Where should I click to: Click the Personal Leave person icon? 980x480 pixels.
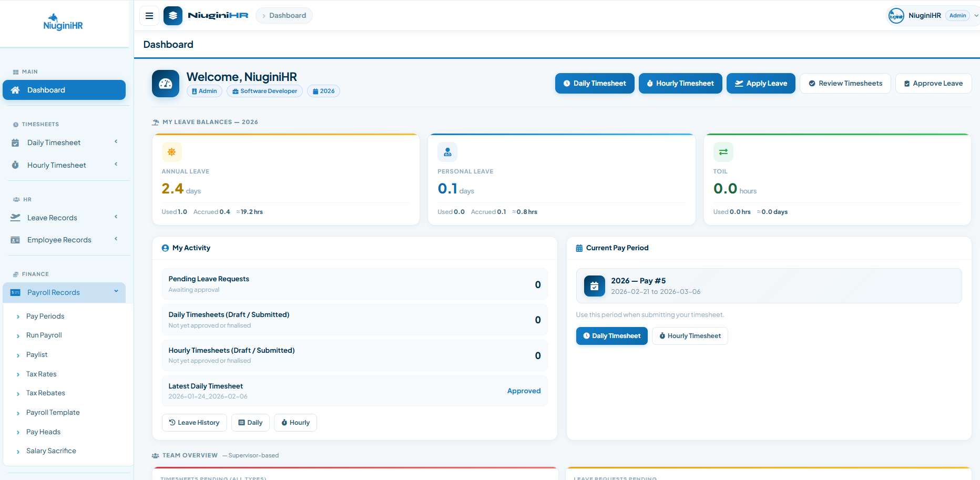click(447, 152)
